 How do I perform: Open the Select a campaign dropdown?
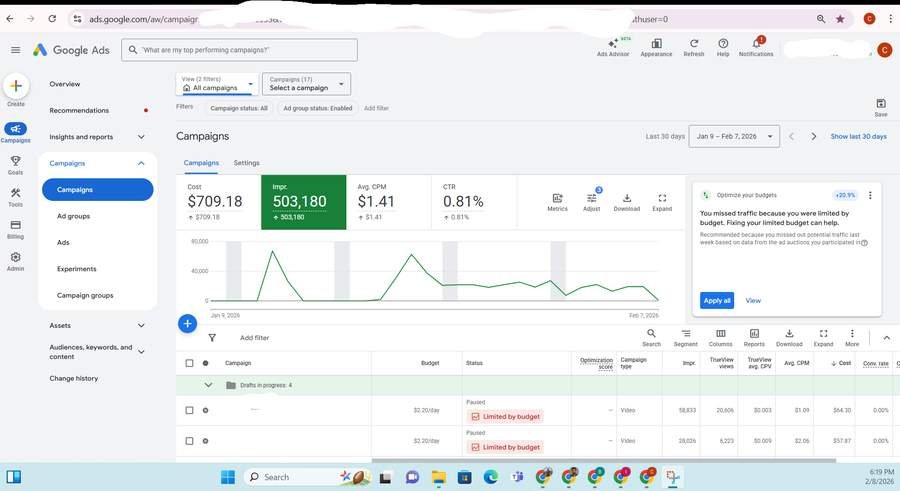click(307, 84)
